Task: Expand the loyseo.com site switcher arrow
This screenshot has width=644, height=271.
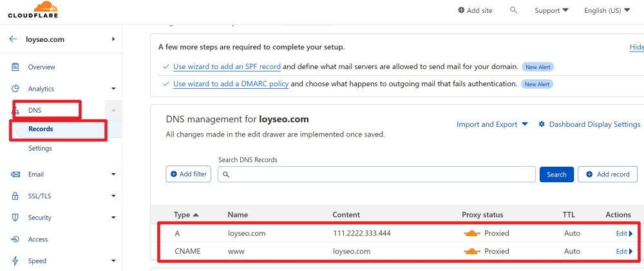Action: click(x=113, y=39)
